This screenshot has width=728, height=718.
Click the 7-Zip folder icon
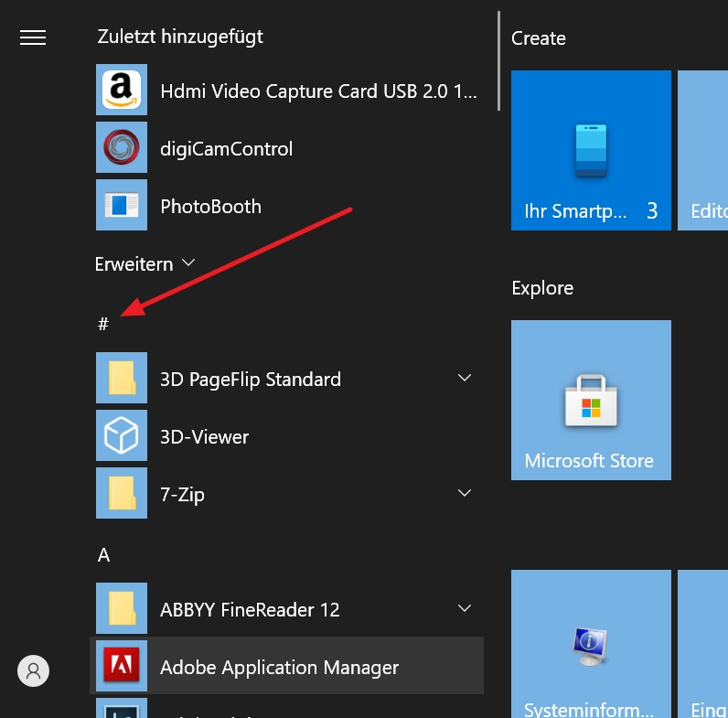(x=122, y=493)
